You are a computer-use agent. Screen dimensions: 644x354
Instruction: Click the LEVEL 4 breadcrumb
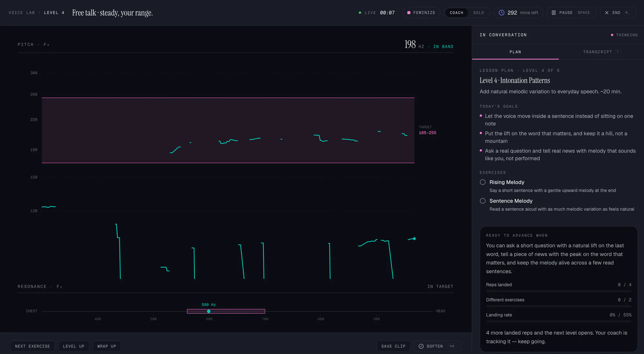pos(54,13)
